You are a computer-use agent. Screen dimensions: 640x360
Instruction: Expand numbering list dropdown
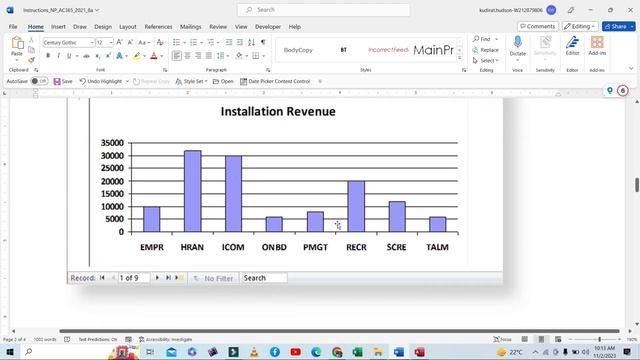201,42
